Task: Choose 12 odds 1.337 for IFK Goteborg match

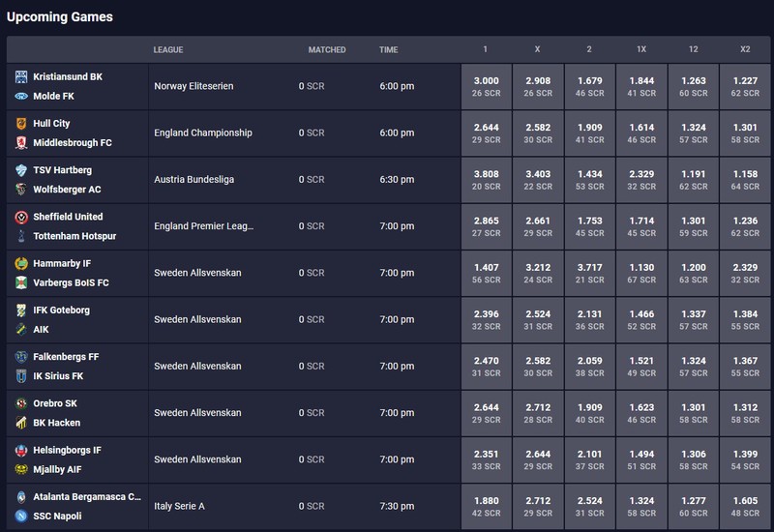Action: [x=694, y=320]
